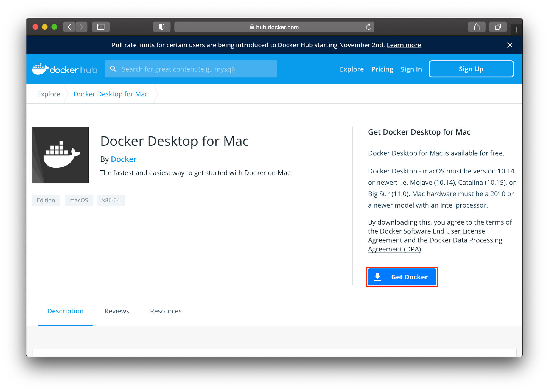This screenshot has width=549, height=392.
Task: Open the Pricing nav link
Action: click(382, 69)
